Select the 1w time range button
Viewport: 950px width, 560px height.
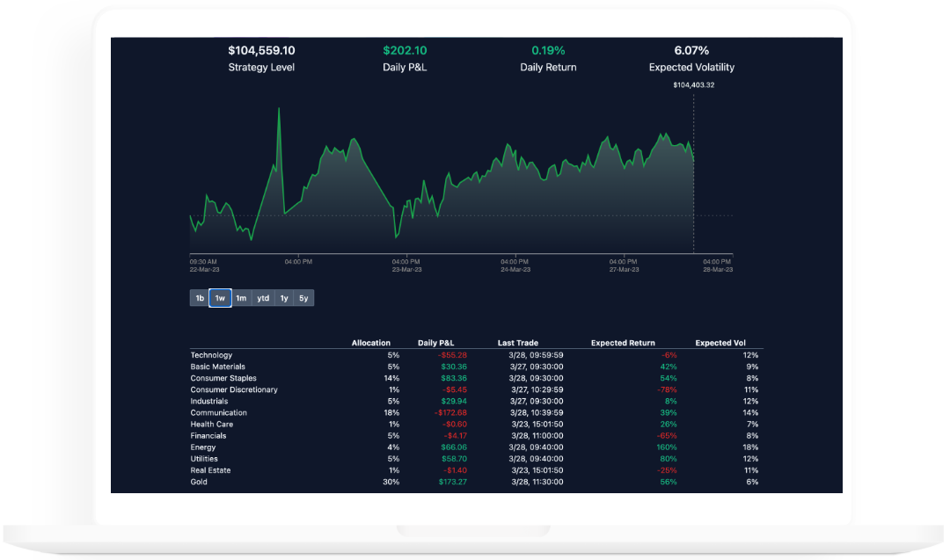[220, 298]
